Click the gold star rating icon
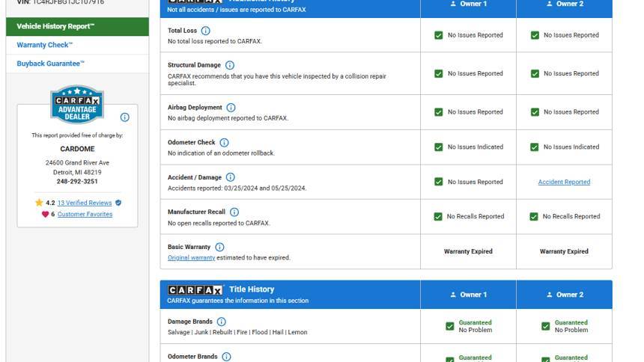The image size is (644, 362). coord(39,203)
